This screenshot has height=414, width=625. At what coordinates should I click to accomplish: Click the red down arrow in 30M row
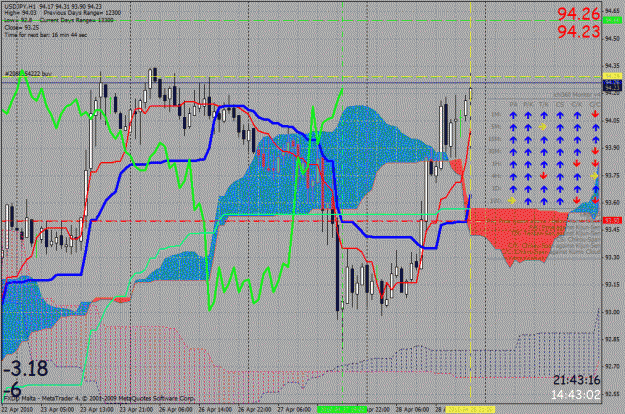[595, 151]
